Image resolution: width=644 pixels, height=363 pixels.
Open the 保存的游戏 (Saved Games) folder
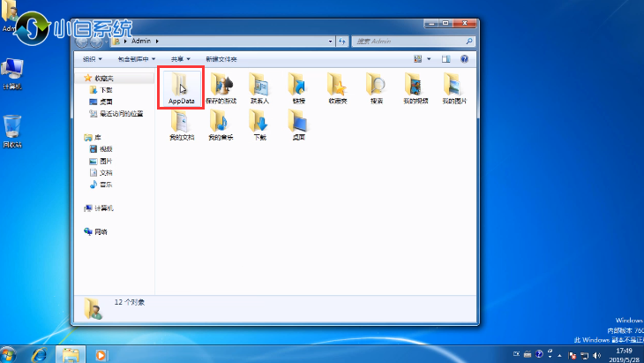(221, 88)
